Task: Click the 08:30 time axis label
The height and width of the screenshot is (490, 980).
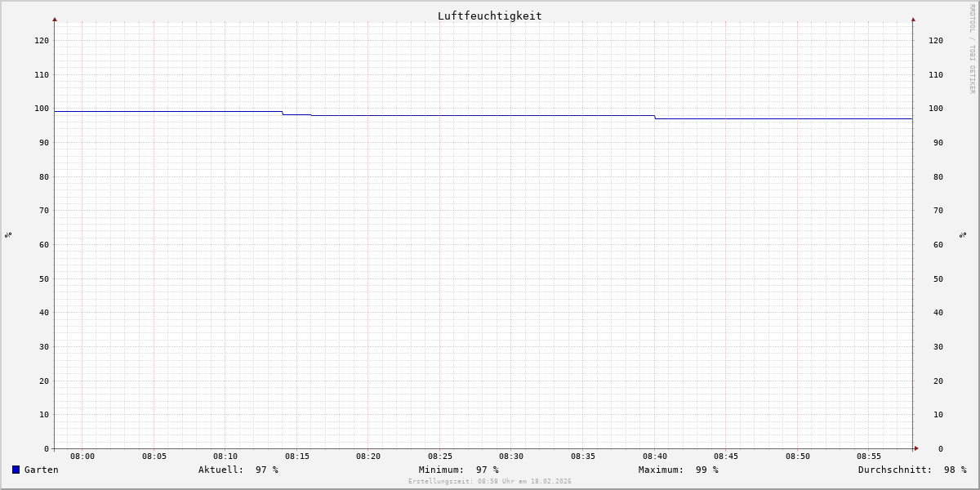Action: coord(511,457)
